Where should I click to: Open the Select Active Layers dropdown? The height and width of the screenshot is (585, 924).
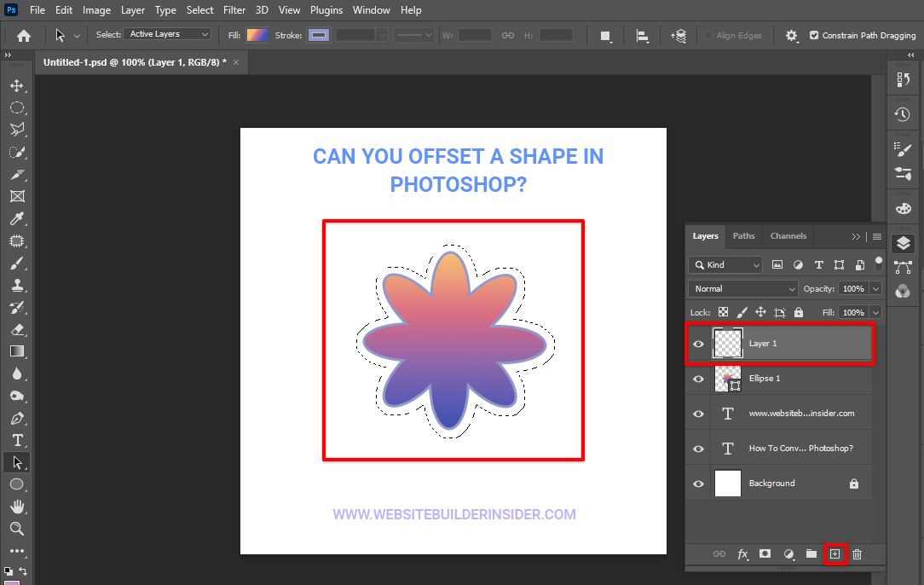[168, 34]
